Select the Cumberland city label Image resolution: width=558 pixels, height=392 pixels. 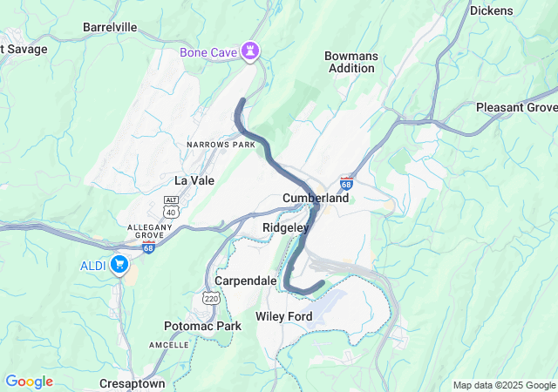(316, 198)
